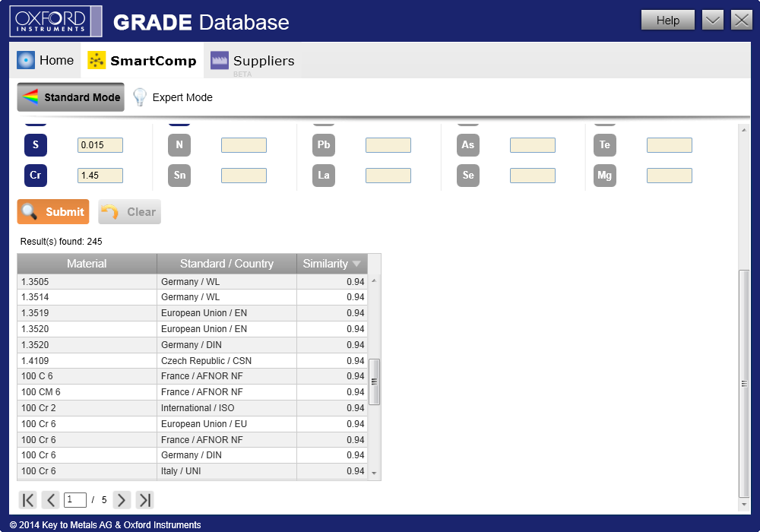
Task: Go to previous results page
Action: [x=50, y=500]
